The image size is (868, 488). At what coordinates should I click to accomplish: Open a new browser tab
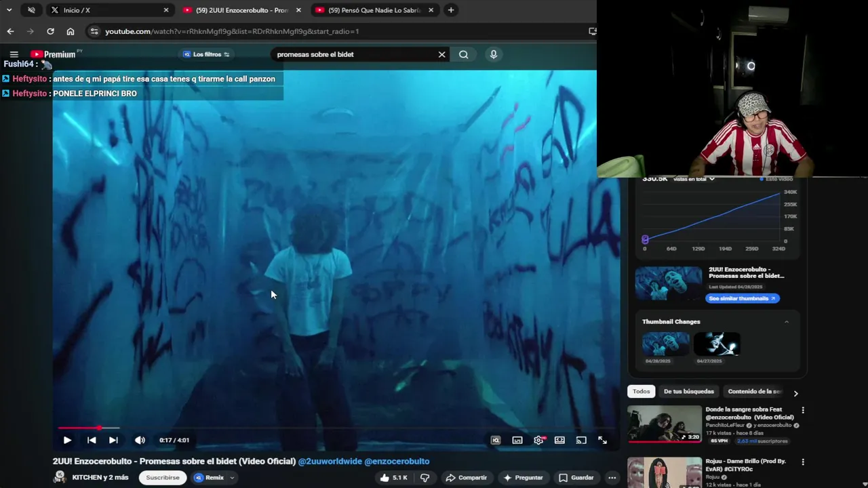[451, 10]
